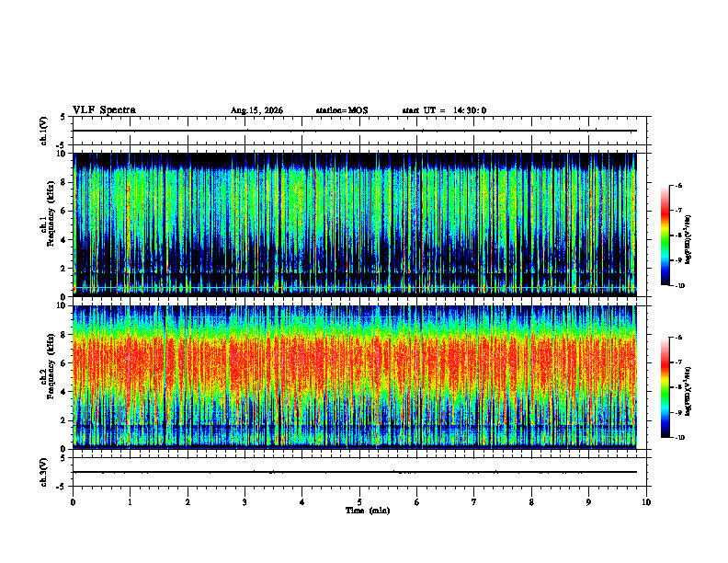Click the ch.2 colorbar scale

665,387
